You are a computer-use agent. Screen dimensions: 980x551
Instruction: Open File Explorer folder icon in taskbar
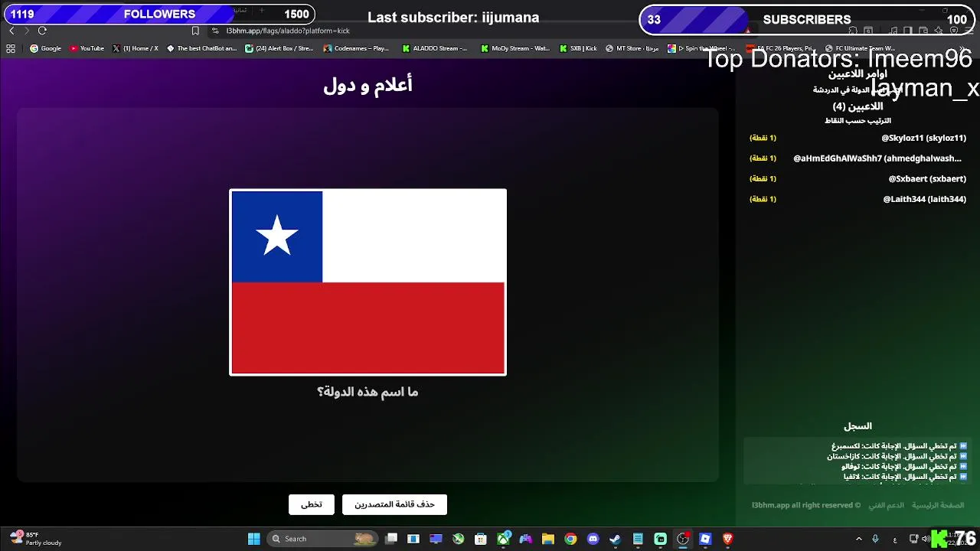(548, 539)
